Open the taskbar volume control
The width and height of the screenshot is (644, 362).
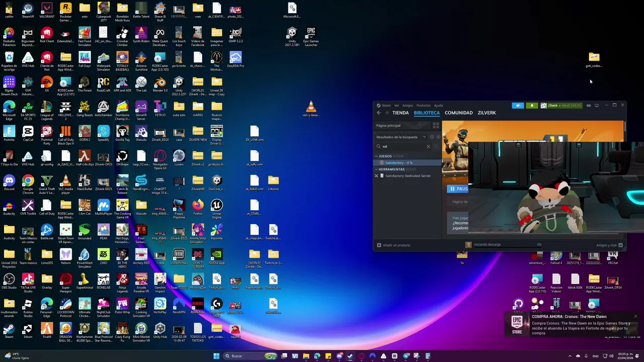click(611, 356)
